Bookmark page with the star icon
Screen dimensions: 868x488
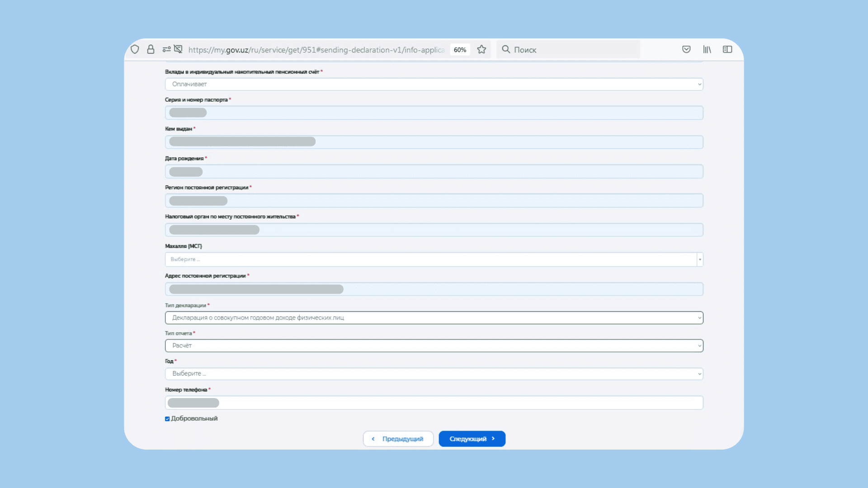point(481,49)
